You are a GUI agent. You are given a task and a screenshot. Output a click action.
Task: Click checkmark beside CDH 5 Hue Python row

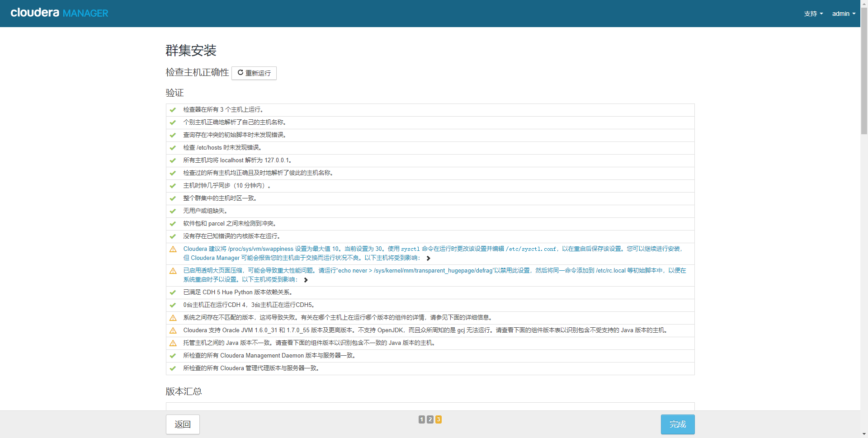173,292
